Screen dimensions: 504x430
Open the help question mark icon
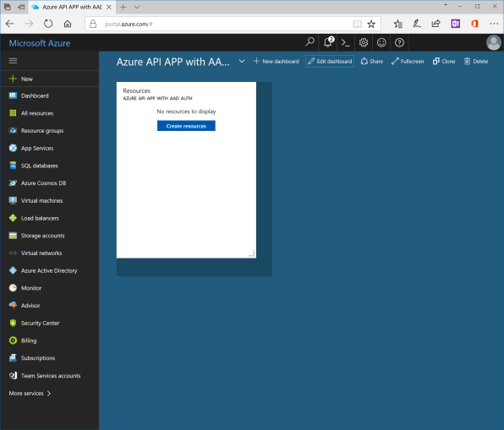pyautogui.click(x=399, y=42)
